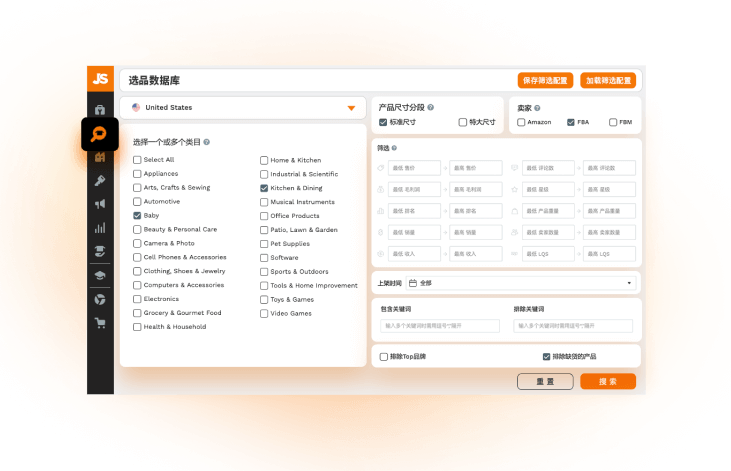The width and height of the screenshot is (731, 471).
Task: Click the 最低 销量 input field
Action: pos(414,232)
